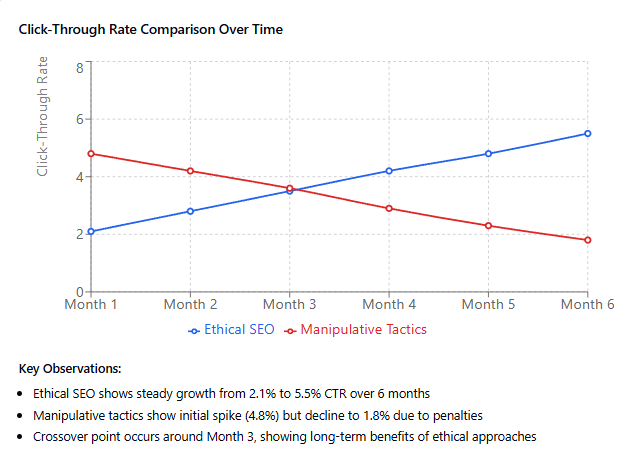Select Ethical SEO data point at Month 5
Screen dimensions: 631x454
488,154
